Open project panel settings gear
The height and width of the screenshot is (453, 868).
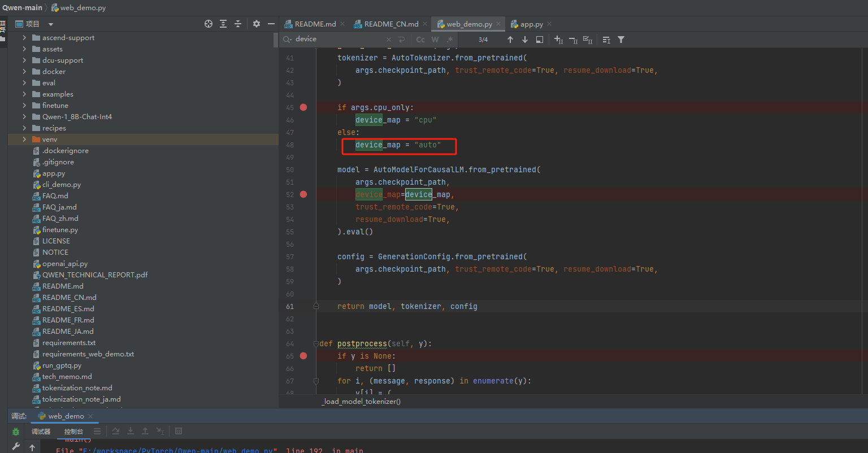click(x=257, y=24)
